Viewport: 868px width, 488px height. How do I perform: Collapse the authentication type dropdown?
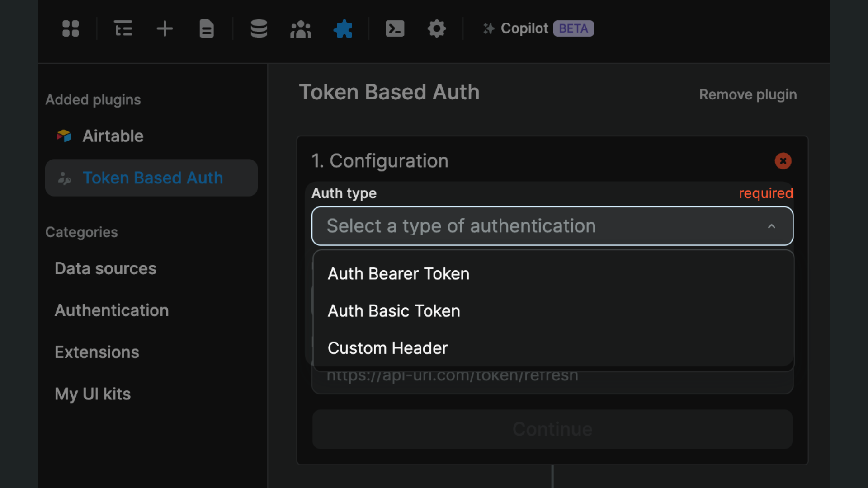click(x=772, y=226)
